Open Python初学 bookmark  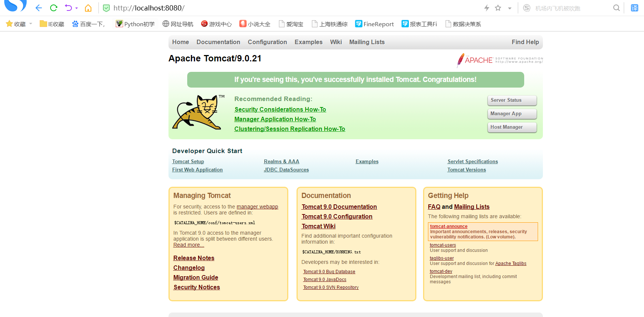tap(135, 24)
